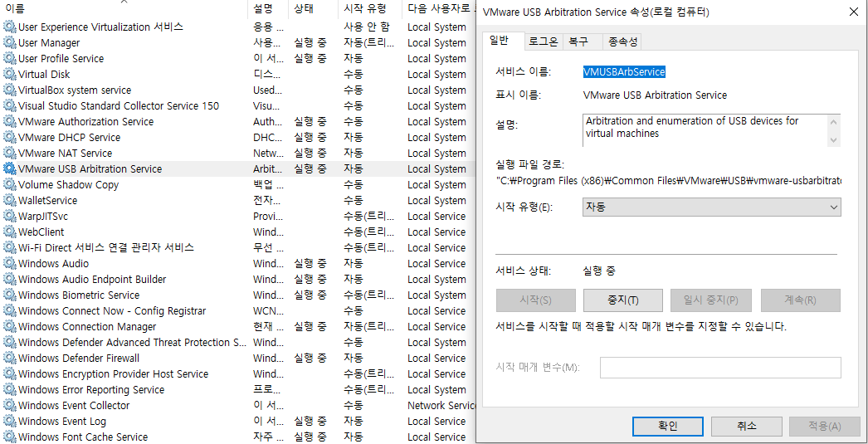Click gear icon of Windows Defender Advanced Threat

9,343
